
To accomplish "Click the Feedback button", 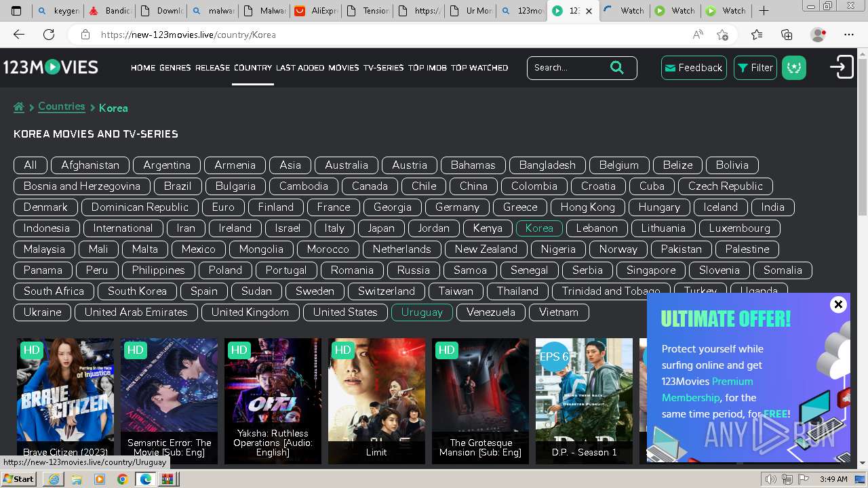I will [694, 68].
